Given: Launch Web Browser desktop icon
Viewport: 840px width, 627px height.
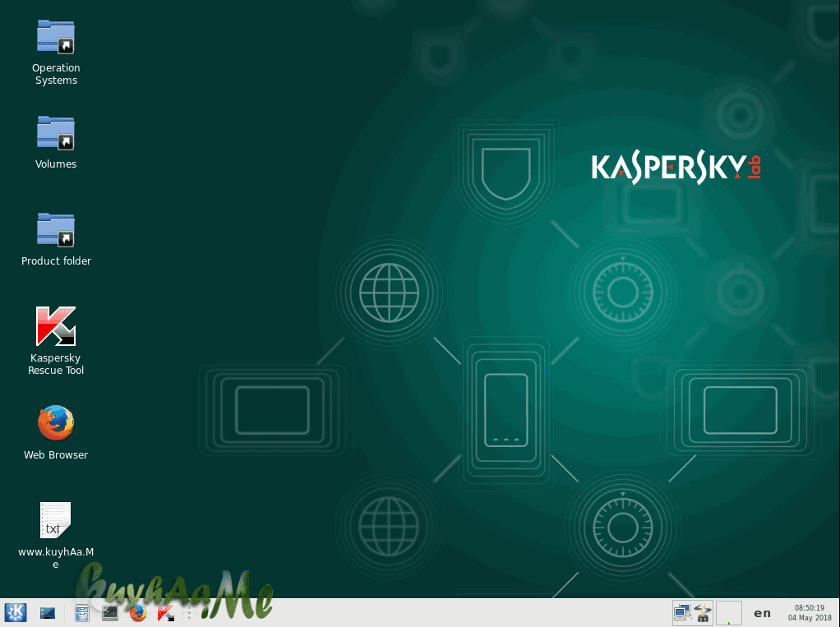Looking at the screenshot, I should click(x=56, y=423).
